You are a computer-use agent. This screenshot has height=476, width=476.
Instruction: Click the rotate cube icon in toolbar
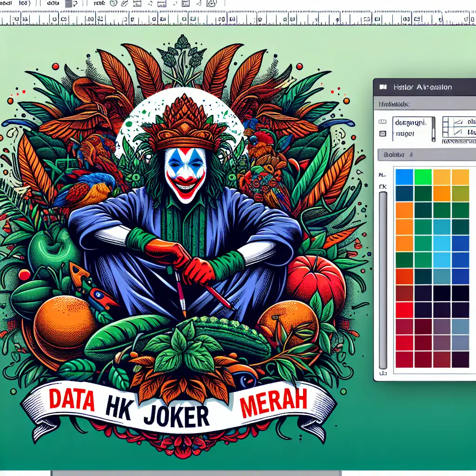(x=212, y=3)
